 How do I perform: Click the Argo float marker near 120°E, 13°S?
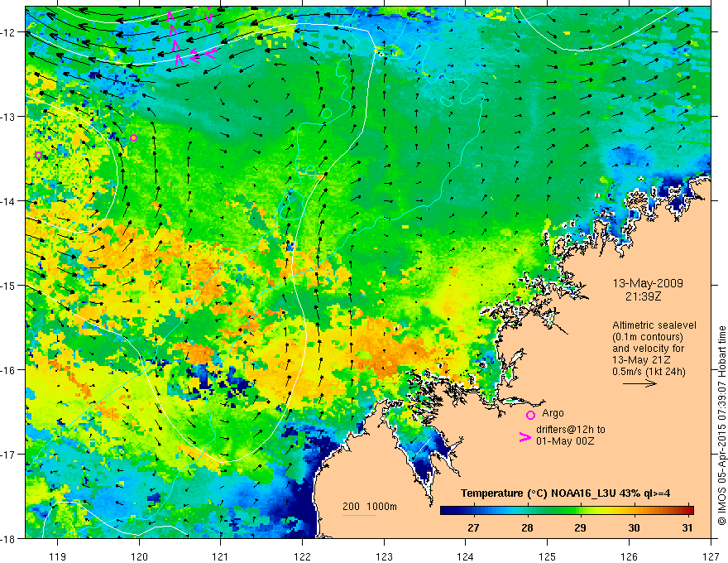click(134, 138)
